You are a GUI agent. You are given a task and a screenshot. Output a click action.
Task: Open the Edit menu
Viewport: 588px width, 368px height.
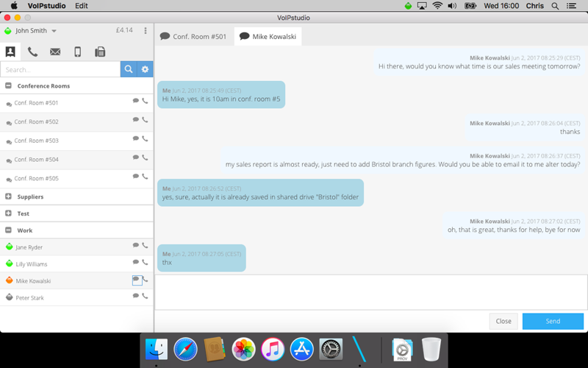click(82, 6)
